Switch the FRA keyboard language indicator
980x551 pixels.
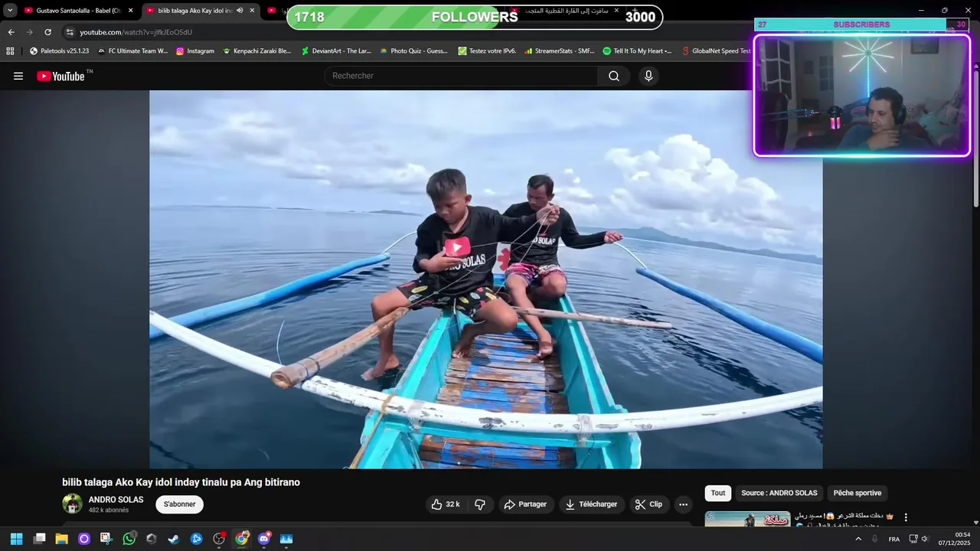click(x=893, y=539)
